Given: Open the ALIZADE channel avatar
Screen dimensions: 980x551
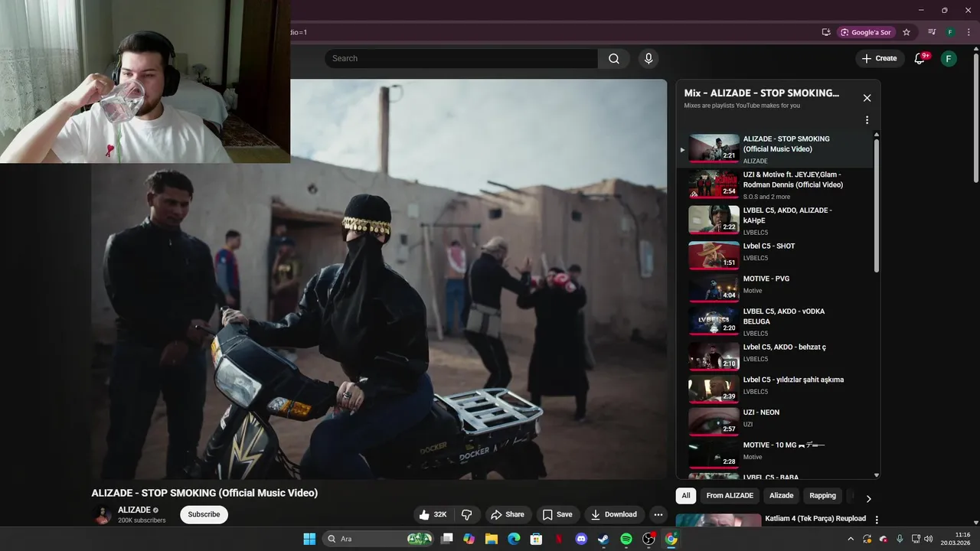Looking at the screenshot, I should [102, 514].
